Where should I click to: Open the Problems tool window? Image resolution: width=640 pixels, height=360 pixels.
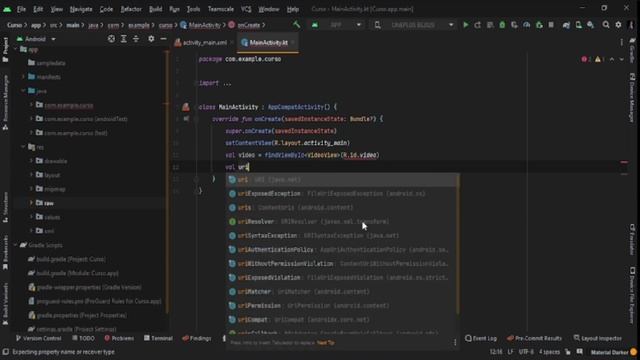(x=119, y=338)
